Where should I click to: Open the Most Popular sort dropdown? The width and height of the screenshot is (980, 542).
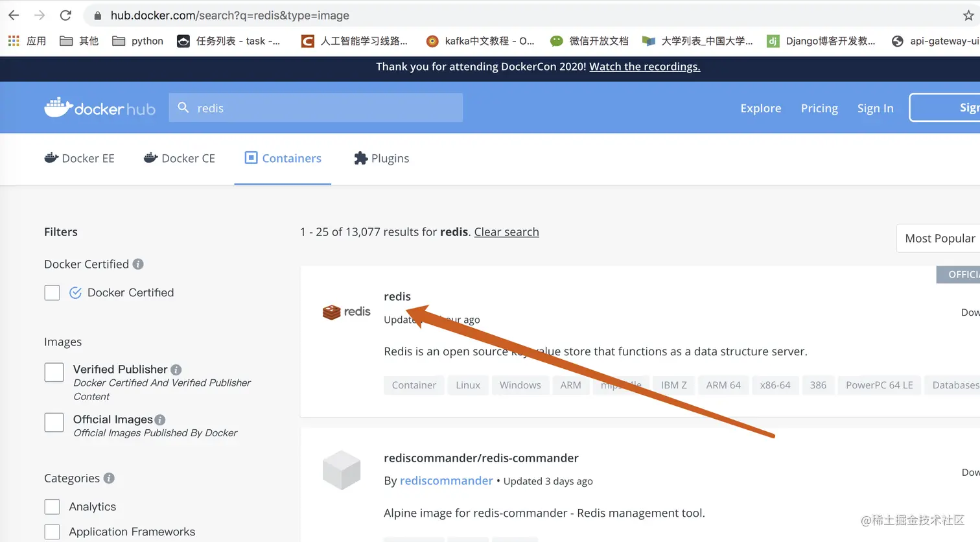(938, 238)
